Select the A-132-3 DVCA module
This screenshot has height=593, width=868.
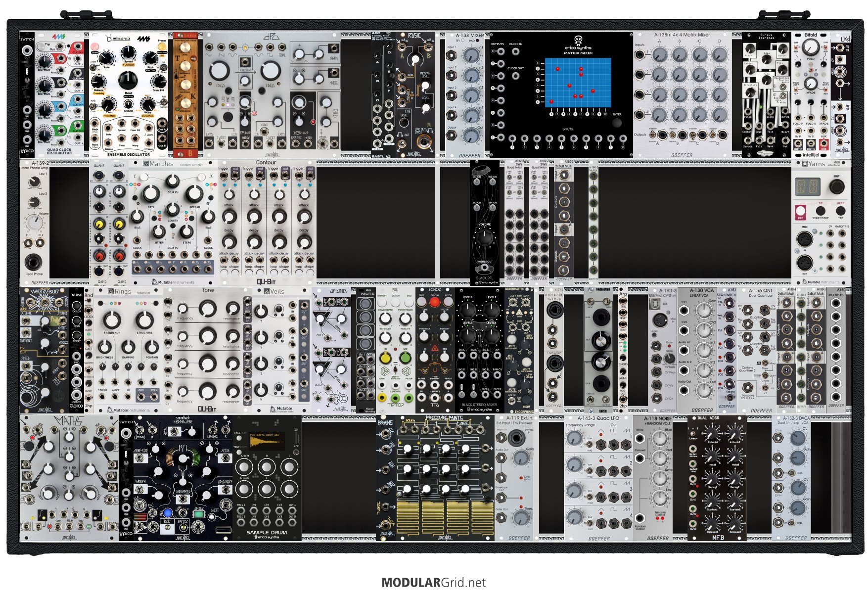tap(791, 477)
